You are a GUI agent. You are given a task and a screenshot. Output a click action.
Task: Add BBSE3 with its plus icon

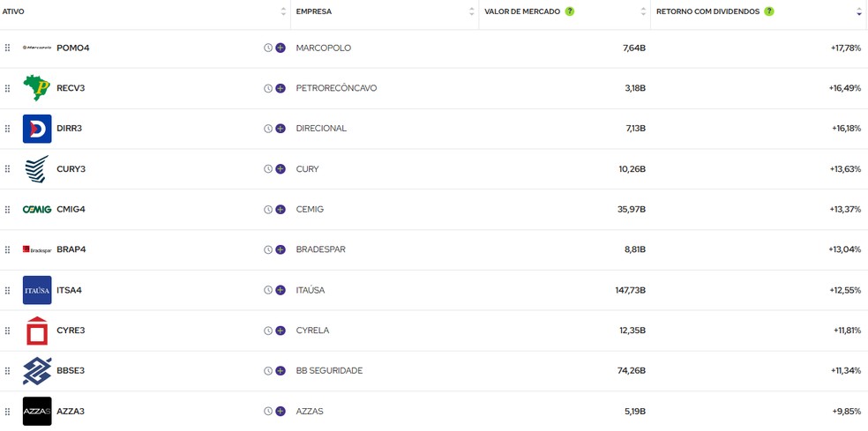281,371
